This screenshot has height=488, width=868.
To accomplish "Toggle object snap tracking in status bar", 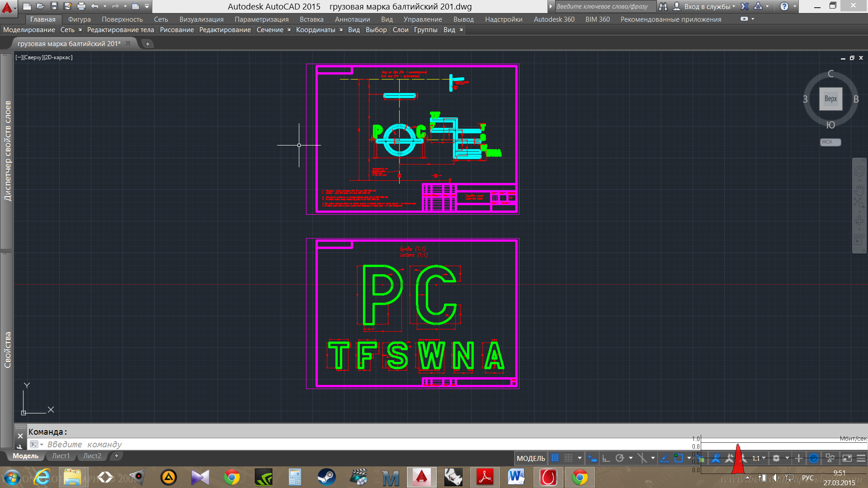I will [x=664, y=458].
